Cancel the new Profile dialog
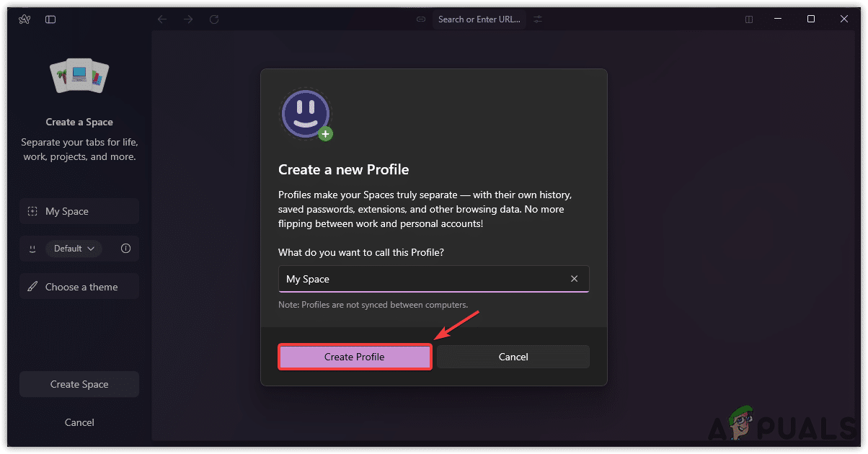Viewport: 868px width, 454px height. [513, 357]
